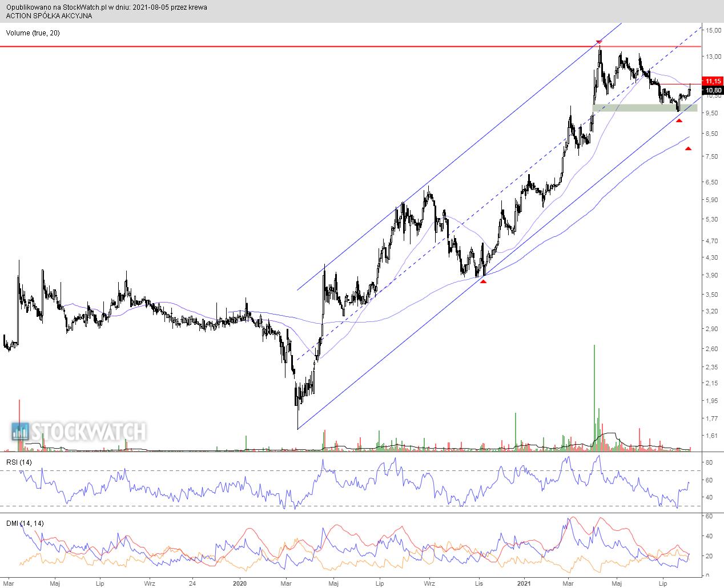
Task: Select the RSI (14) indicator label
Action: 19,462
